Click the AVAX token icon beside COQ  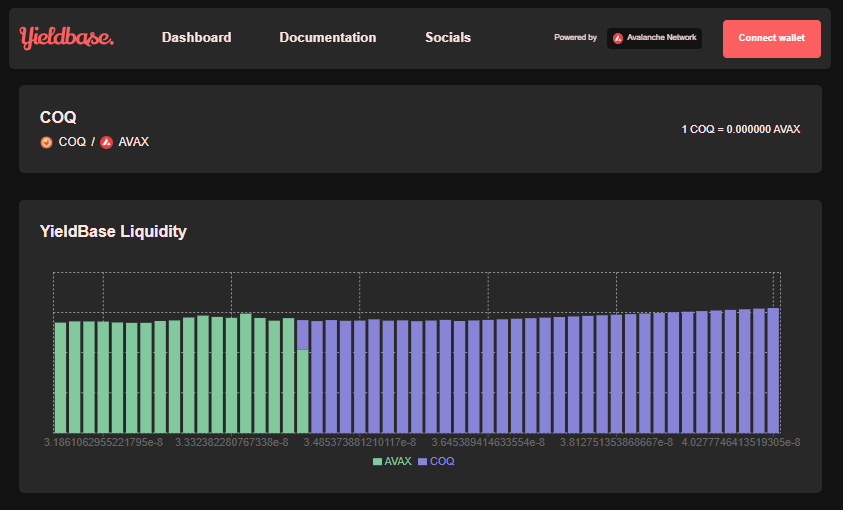pyautogui.click(x=106, y=142)
